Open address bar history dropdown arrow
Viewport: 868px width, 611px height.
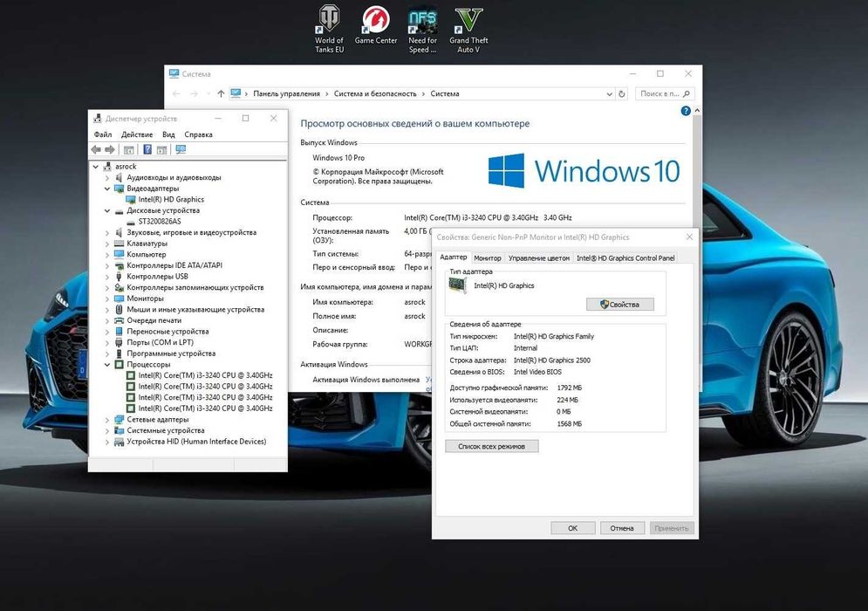pos(609,94)
